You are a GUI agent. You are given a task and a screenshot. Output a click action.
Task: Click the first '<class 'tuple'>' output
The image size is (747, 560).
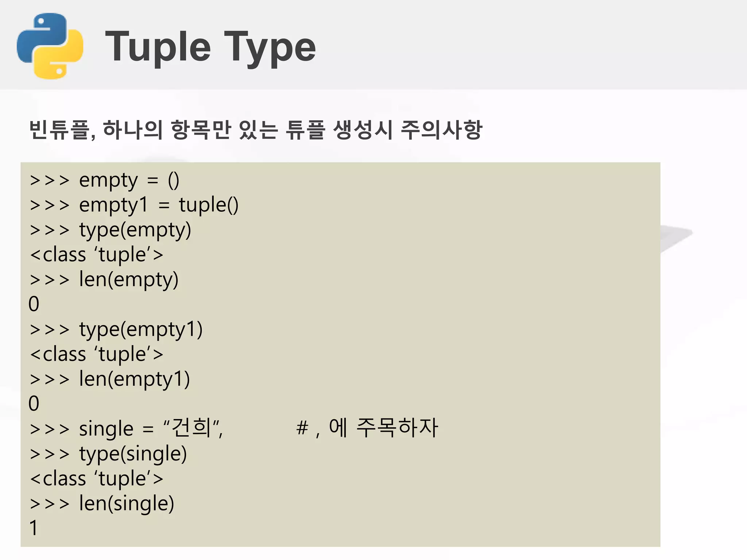pyautogui.click(x=97, y=254)
